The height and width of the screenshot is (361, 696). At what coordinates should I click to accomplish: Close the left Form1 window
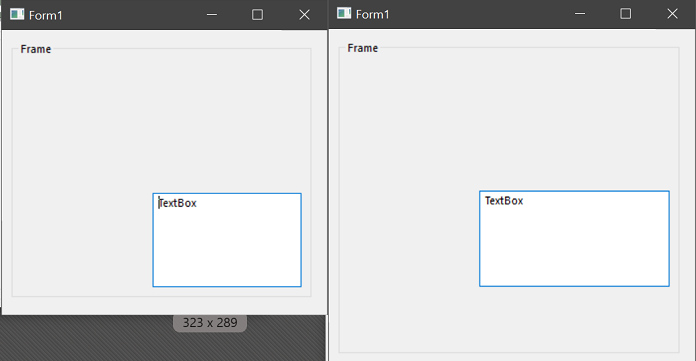pyautogui.click(x=304, y=15)
